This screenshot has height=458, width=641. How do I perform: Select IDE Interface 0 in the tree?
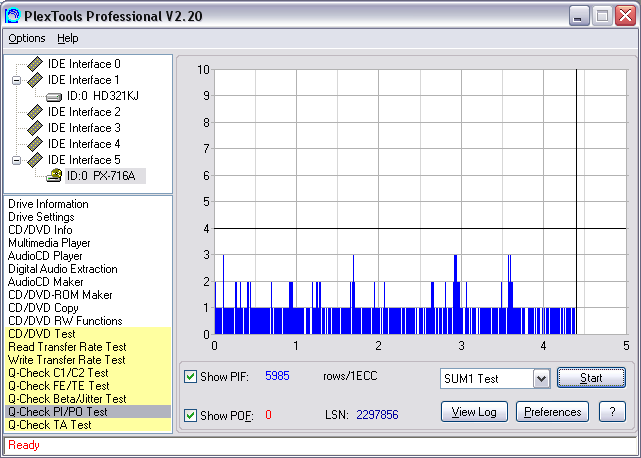point(84,64)
